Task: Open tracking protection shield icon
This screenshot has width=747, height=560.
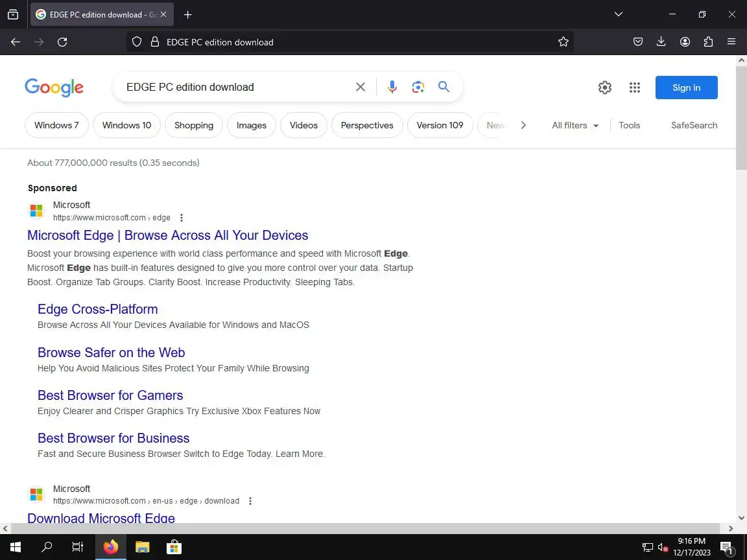Action: pos(137,42)
